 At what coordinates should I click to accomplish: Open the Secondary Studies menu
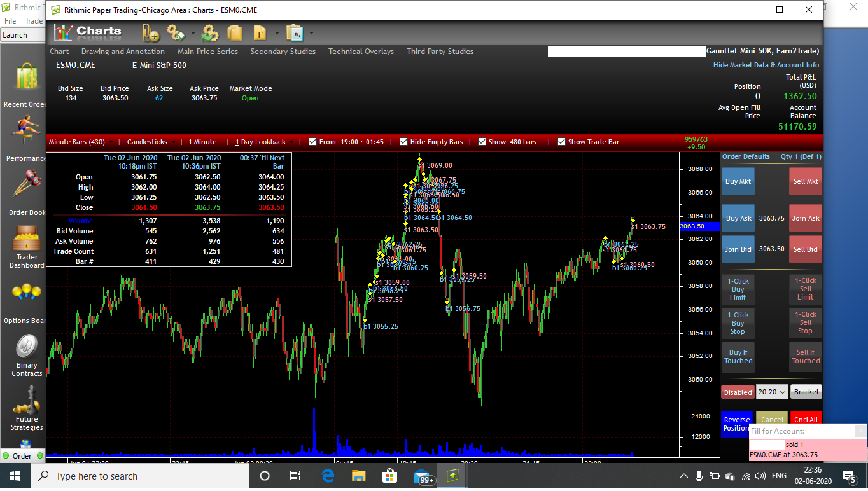point(283,52)
